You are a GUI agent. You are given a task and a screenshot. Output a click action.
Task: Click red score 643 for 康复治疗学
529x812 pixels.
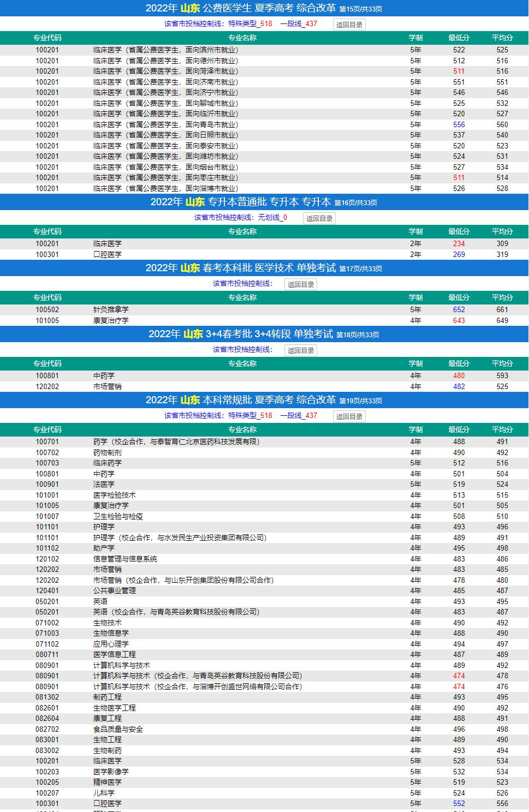click(x=459, y=320)
